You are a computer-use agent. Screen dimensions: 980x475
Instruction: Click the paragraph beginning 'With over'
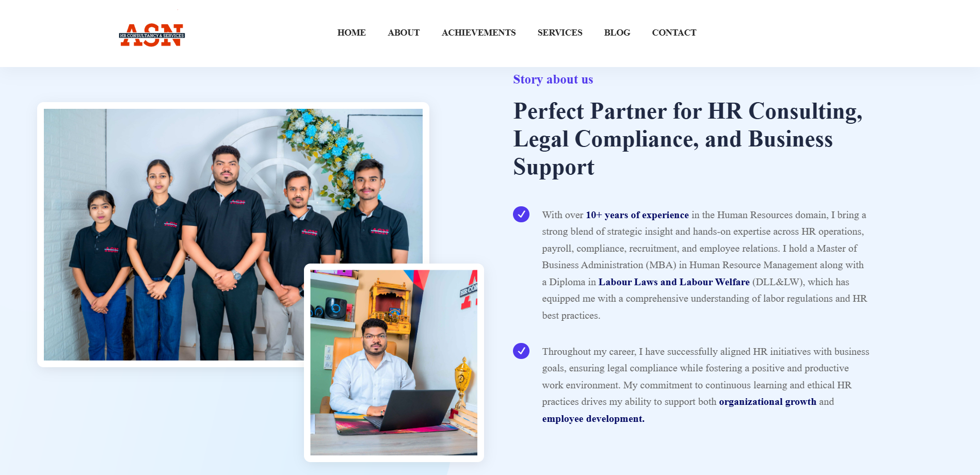pyautogui.click(x=705, y=265)
